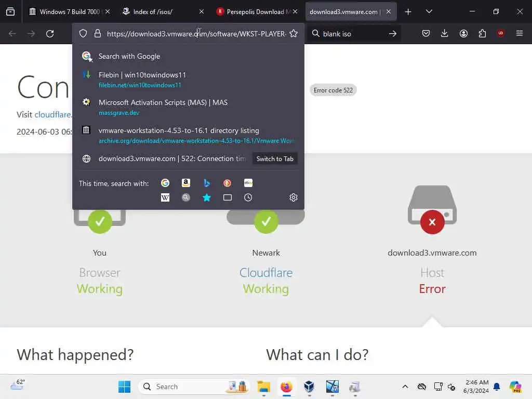
Task: Select vmware-workstation directory listing suggestion
Action: [188, 136]
